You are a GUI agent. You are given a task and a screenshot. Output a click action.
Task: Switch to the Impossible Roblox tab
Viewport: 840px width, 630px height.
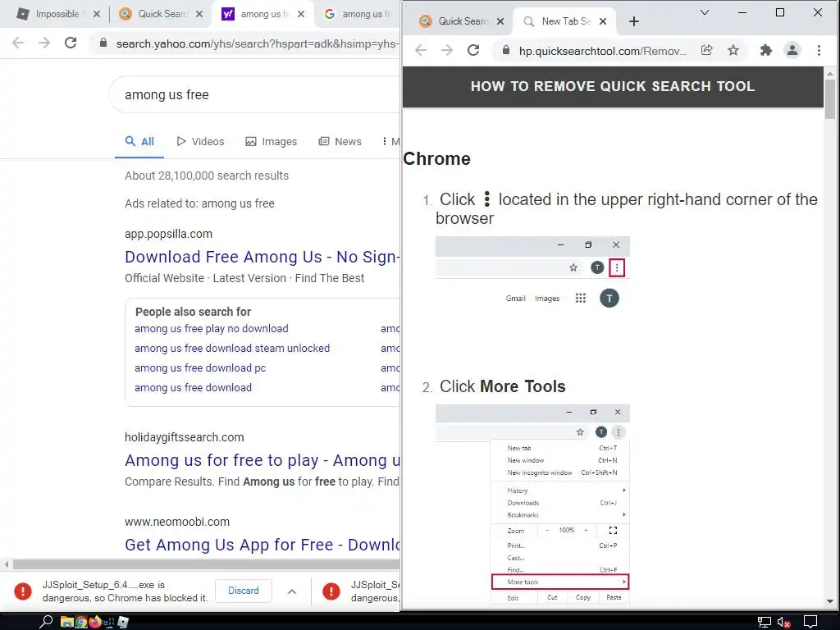[52, 14]
